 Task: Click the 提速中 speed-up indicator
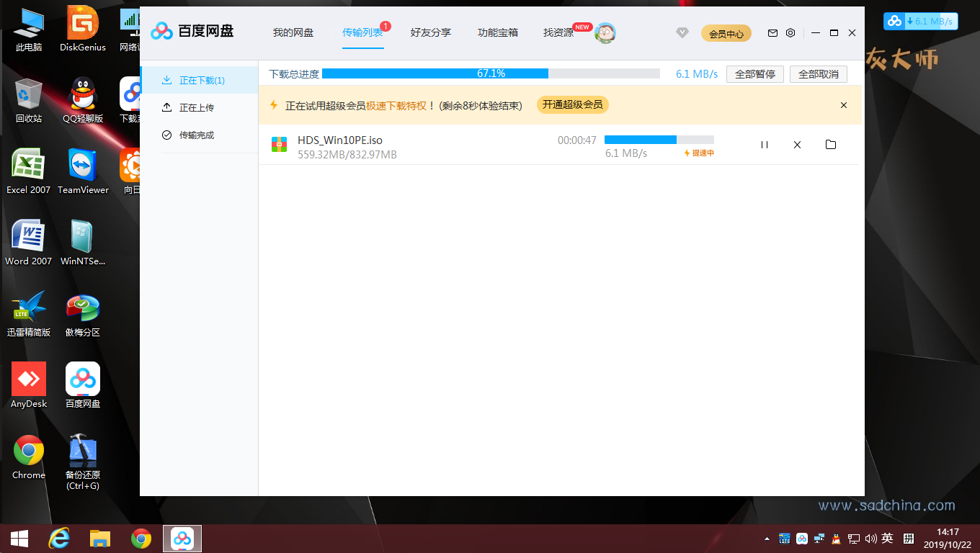point(699,153)
